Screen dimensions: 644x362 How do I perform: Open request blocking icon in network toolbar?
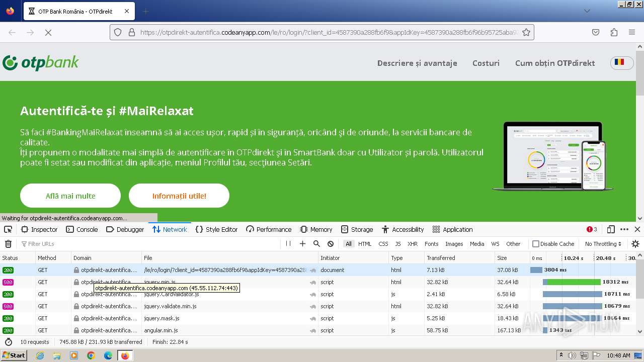331,244
